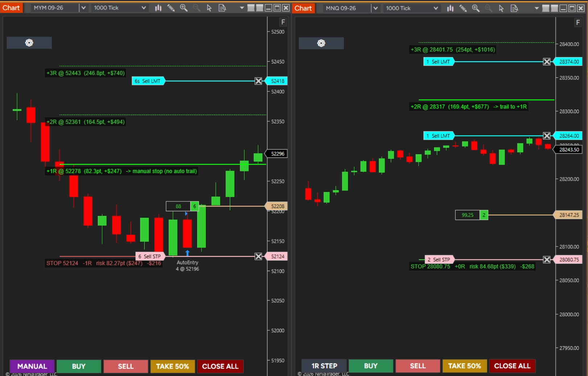
Task: Select cursor pointer tool in MNQ chart
Action: (x=501, y=8)
